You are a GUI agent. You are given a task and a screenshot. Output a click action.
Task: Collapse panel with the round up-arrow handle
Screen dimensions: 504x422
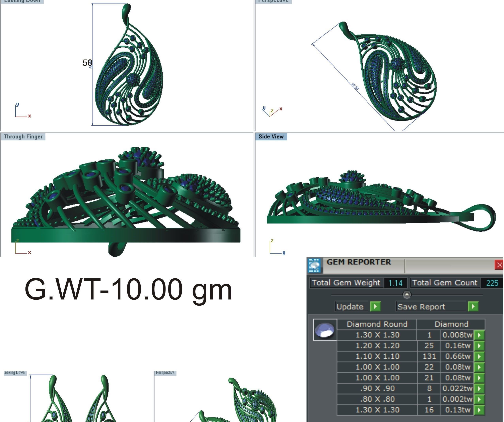tap(407, 295)
